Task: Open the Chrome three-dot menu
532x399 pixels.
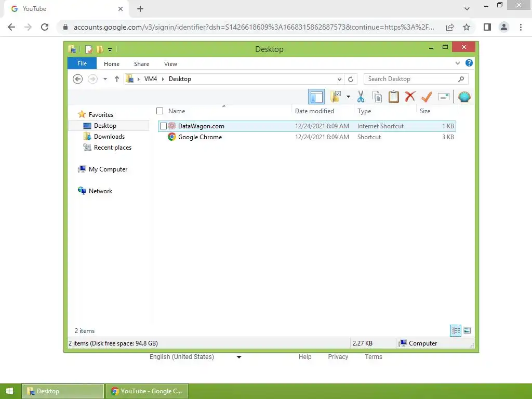Action: click(x=521, y=27)
